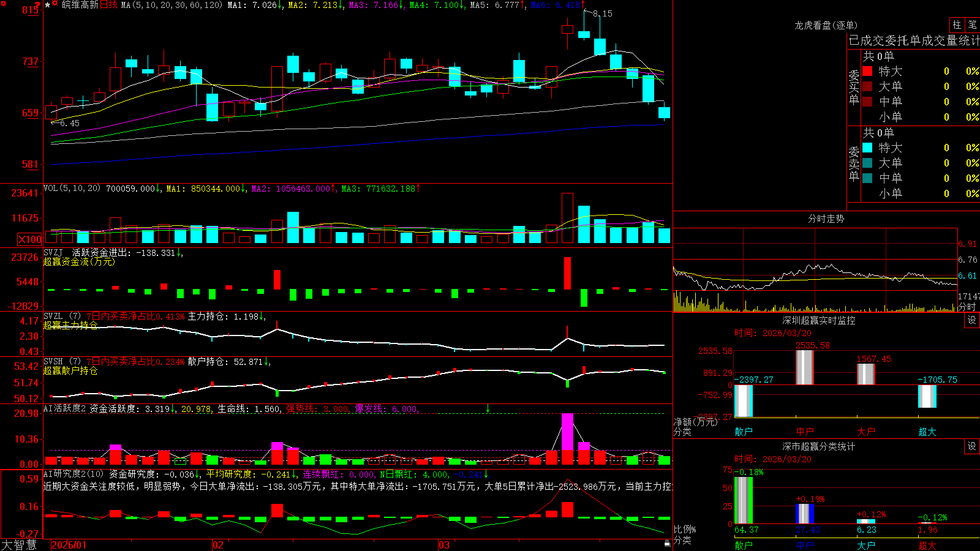This screenshot has height=551, width=980.
Task: Click the 龙虎看盘(逐单) panel title
Action: pyautogui.click(x=826, y=25)
